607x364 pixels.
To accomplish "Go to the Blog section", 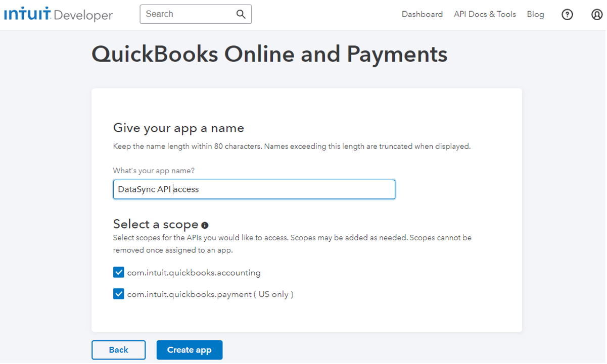I will 536,14.
